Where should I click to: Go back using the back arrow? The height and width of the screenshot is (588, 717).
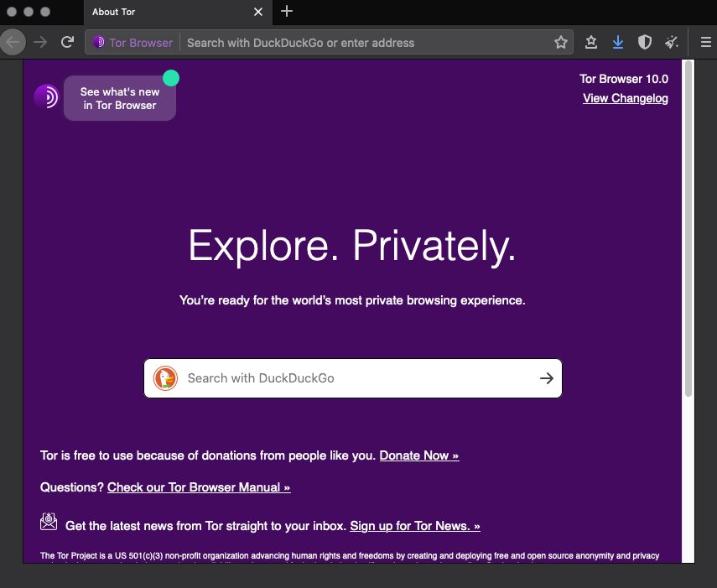click(x=13, y=43)
